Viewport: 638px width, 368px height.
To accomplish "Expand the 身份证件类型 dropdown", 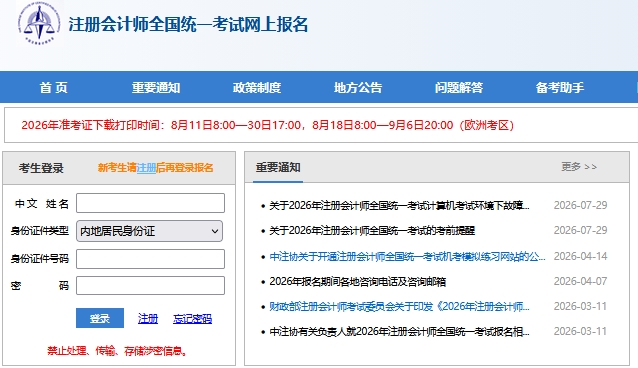I will click(x=149, y=231).
